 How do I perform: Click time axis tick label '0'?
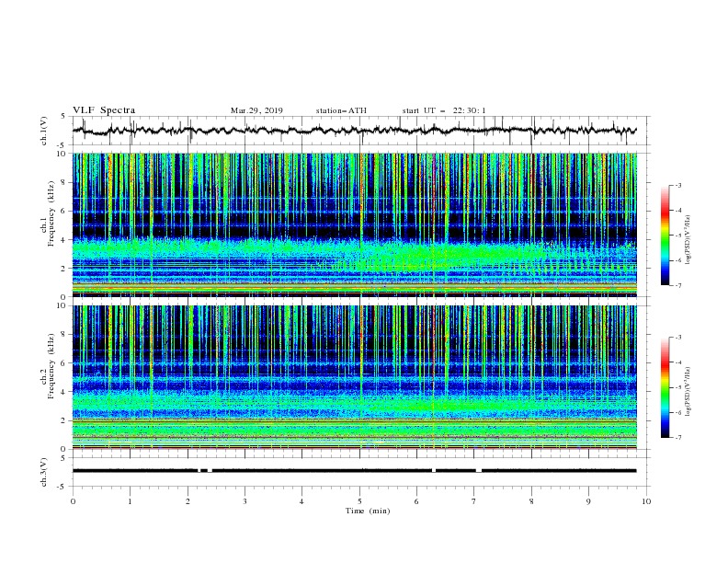click(x=73, y=501)
